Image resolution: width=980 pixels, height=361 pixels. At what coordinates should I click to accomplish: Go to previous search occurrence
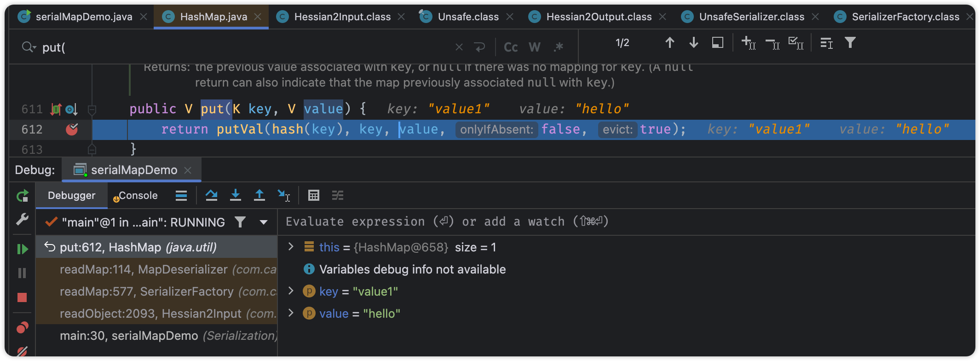click(670, 43)
